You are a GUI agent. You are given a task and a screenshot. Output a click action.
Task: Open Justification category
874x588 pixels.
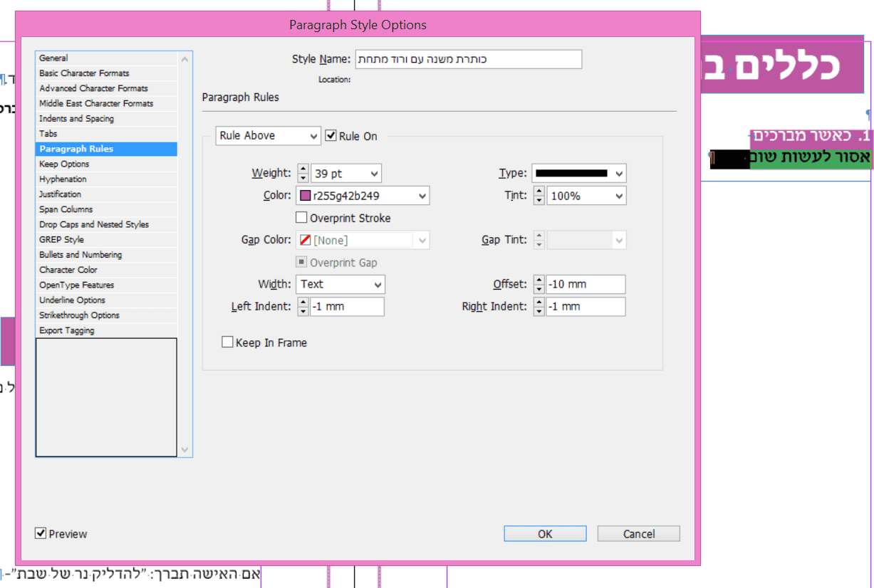point(107,194)
